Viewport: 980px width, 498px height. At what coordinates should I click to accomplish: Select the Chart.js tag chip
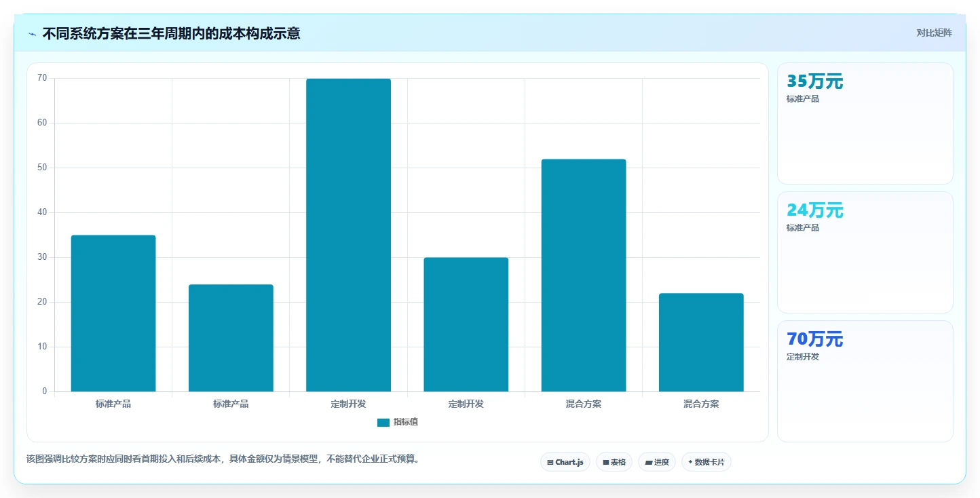565,462
